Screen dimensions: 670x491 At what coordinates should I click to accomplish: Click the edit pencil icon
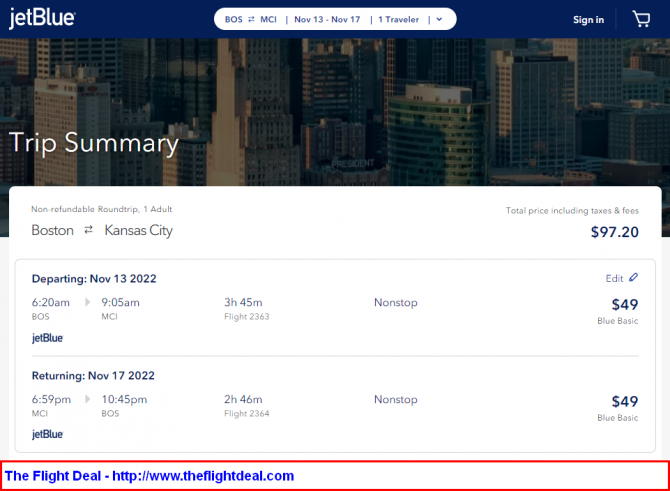coord(633,278)
